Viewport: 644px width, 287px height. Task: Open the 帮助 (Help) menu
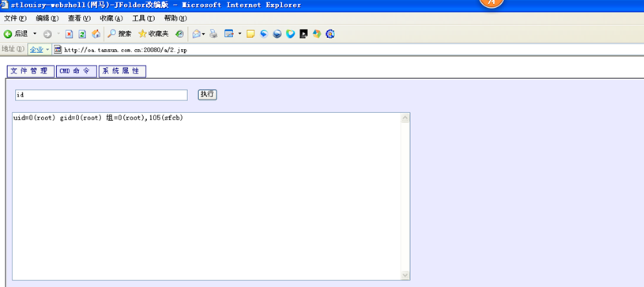tap(175, 18)
